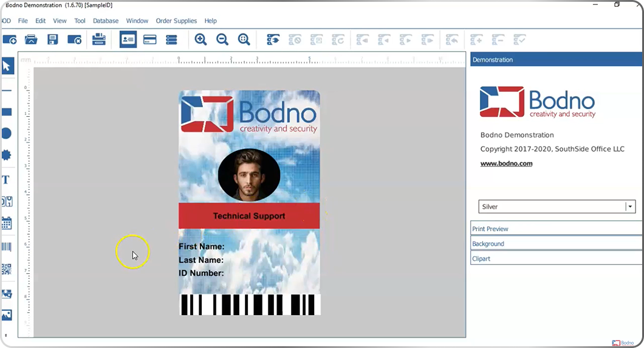Open the Order Supplies menu
644x348 pixels.
click(176, 21)
